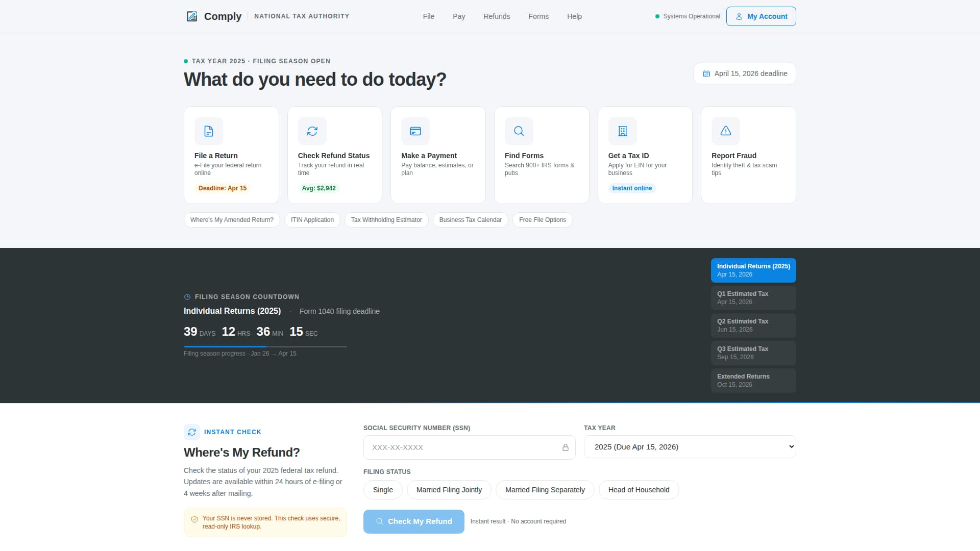Screen dimensions: 980x551
Task: Click the lock icon in SSN field
Action: [x=565, y=447]
